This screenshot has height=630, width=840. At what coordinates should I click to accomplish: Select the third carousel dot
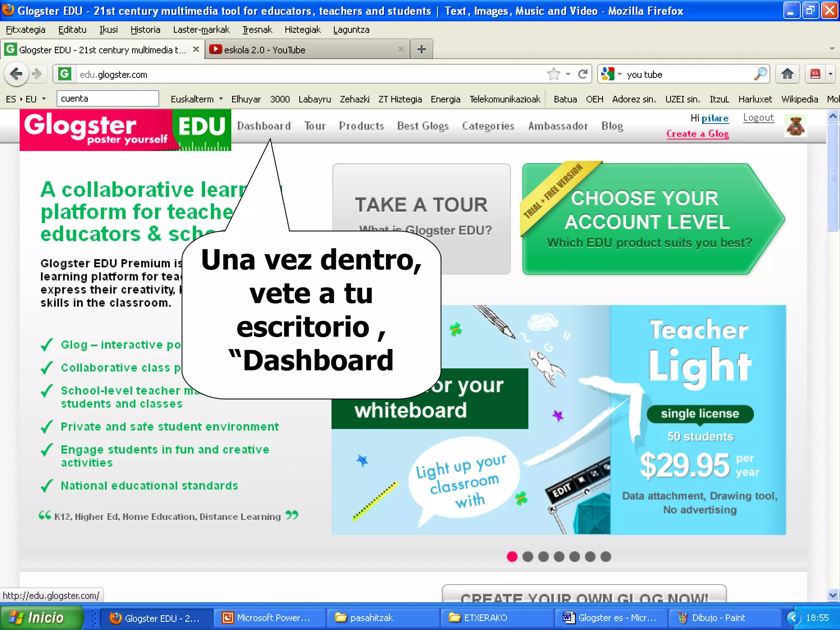point(543,557)
